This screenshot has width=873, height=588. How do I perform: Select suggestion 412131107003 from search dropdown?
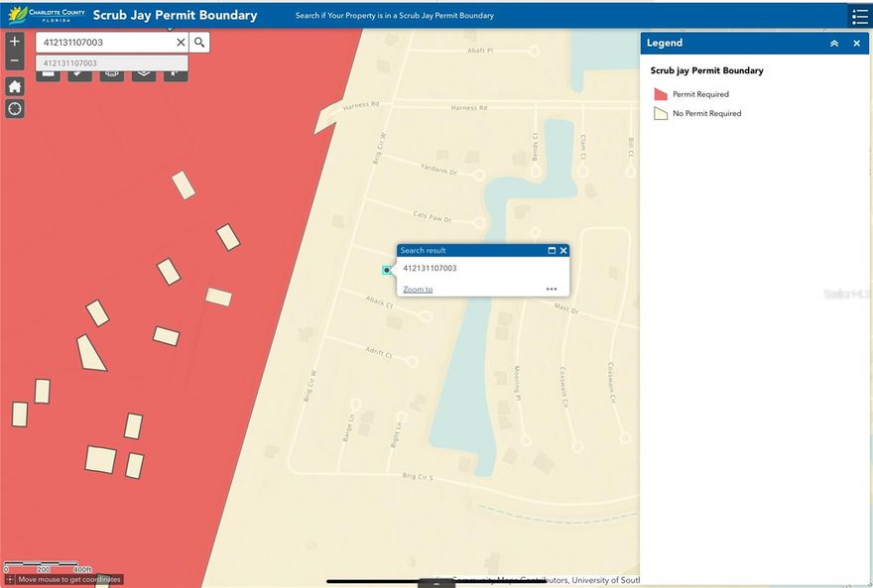pos(109,62)
